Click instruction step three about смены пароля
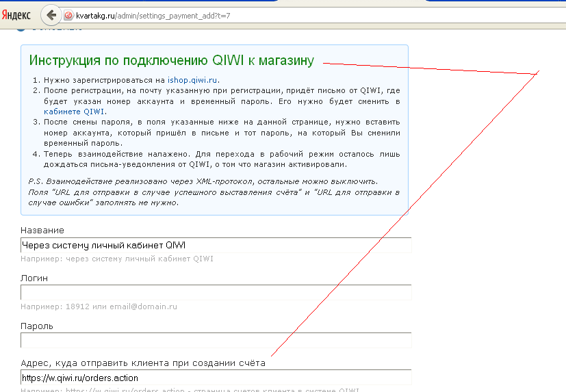The height and width of the screenshot is (392, 566). pyautogui.click(x=219, y=133)
